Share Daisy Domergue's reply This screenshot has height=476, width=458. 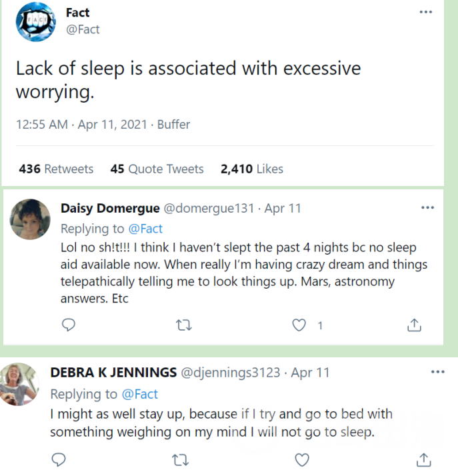[x=414, y=325]
